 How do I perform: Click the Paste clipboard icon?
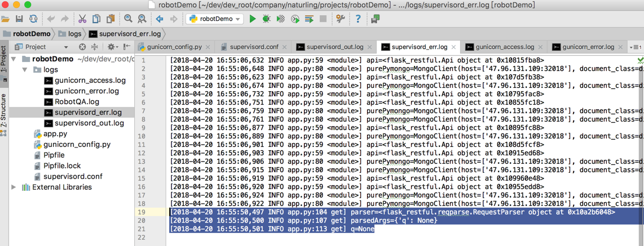(111, 19)
